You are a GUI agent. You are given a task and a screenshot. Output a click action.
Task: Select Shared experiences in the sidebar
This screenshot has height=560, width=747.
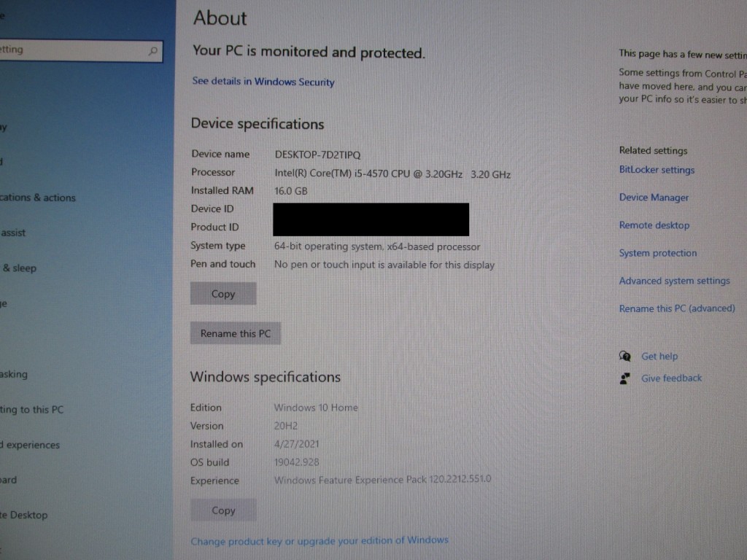(30, 445)
